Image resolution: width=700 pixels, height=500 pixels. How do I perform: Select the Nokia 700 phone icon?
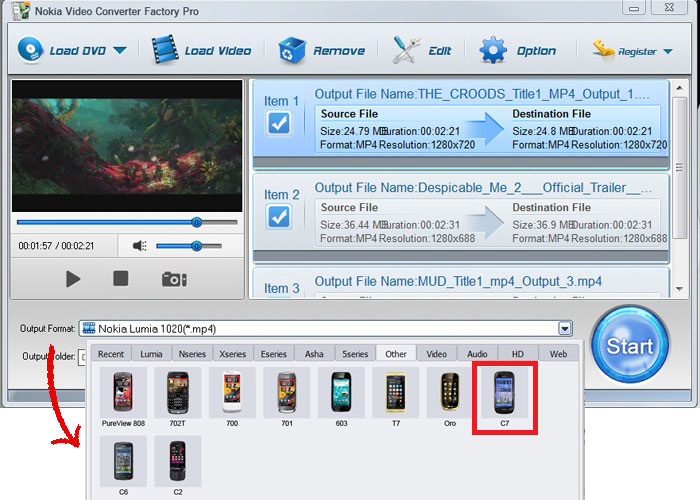tap(232, 392)
